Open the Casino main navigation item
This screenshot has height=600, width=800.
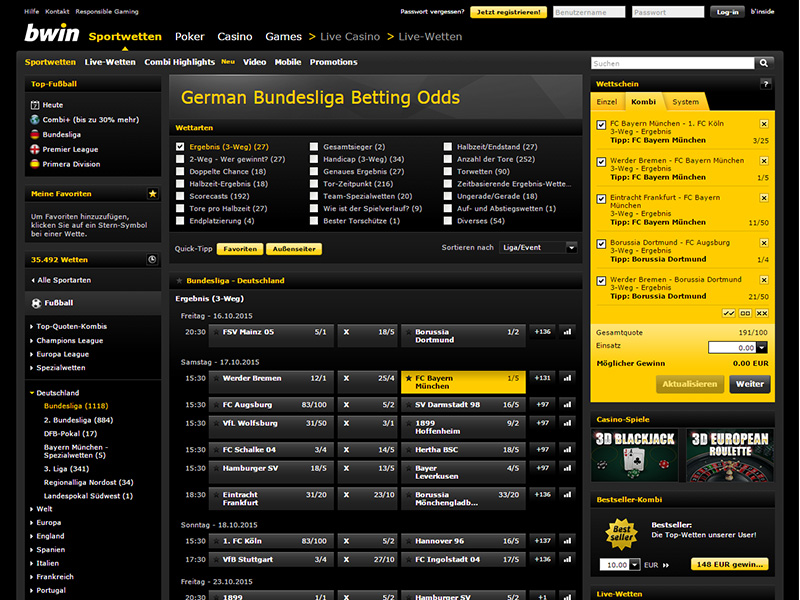[x=235, y=37]
